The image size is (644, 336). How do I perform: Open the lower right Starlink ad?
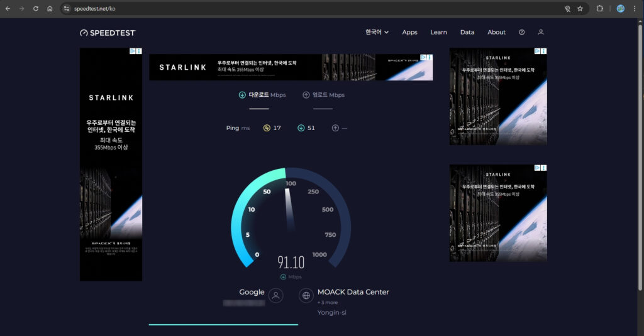pos(498,213)
